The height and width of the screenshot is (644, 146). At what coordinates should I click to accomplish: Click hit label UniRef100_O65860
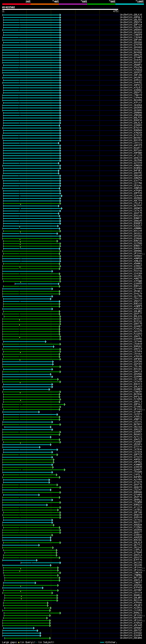(x=131, y=256)
